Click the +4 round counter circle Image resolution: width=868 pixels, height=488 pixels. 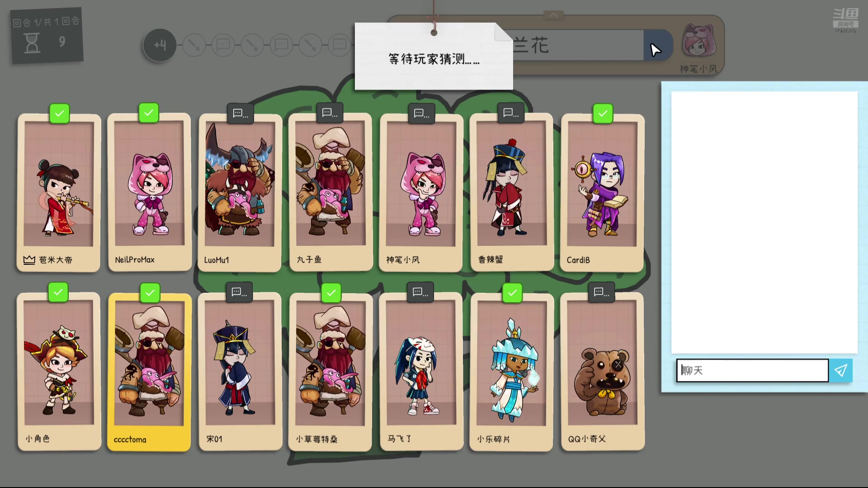[160, 45]
